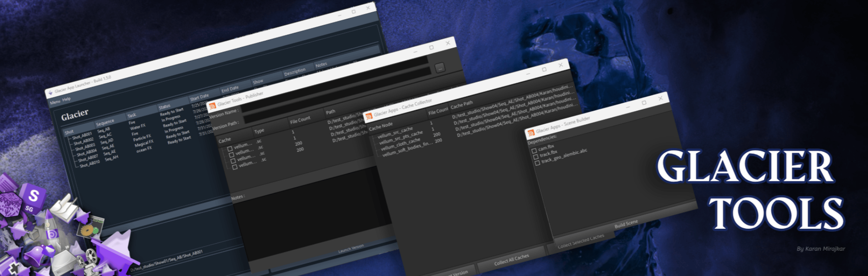Select Shot_AB001 in the launcher shot tree

82,136
